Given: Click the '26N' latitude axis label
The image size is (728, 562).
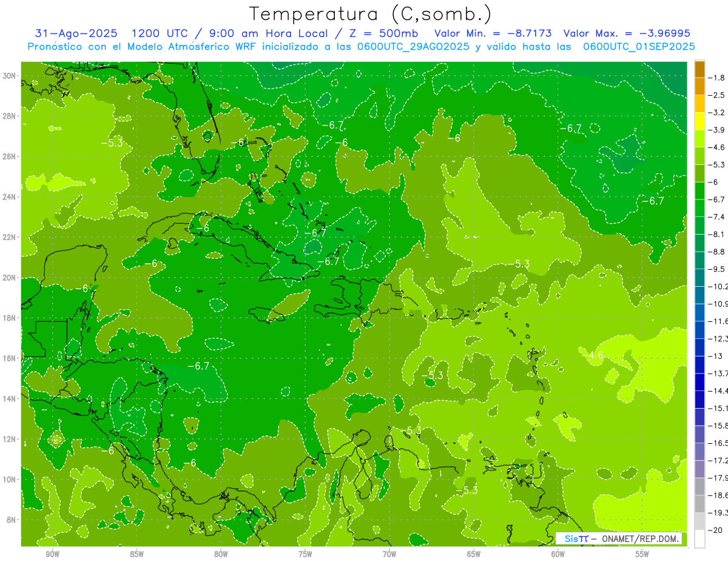Looking at the screenshot, I should [9, 156].
